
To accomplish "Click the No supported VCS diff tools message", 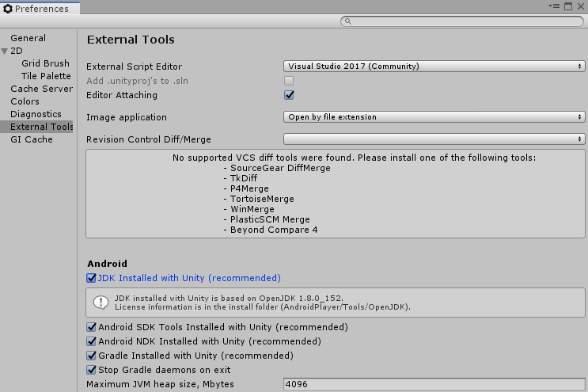I will (x=354, y=158).
